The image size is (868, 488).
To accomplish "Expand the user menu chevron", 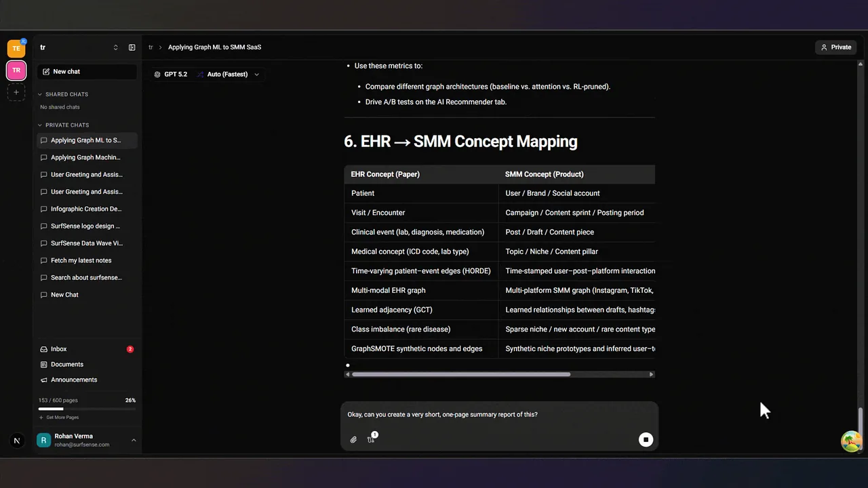I will click(x=134, y=441).
